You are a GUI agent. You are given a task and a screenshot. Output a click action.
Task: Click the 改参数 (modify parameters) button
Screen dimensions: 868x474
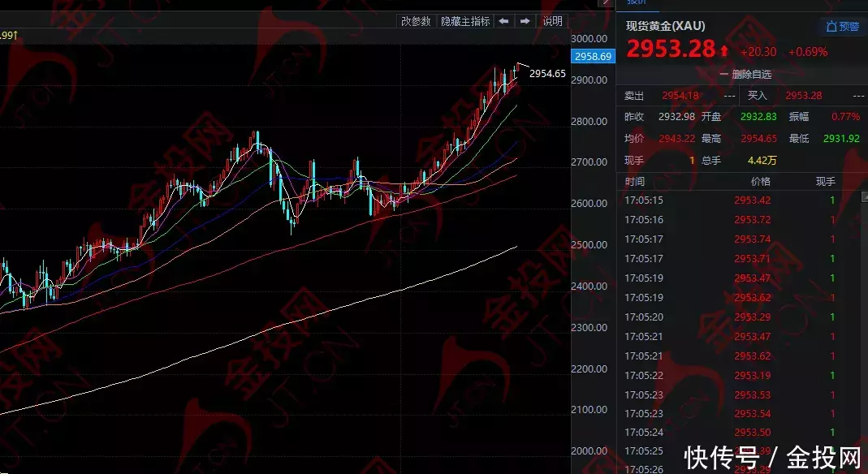point(416,21)
